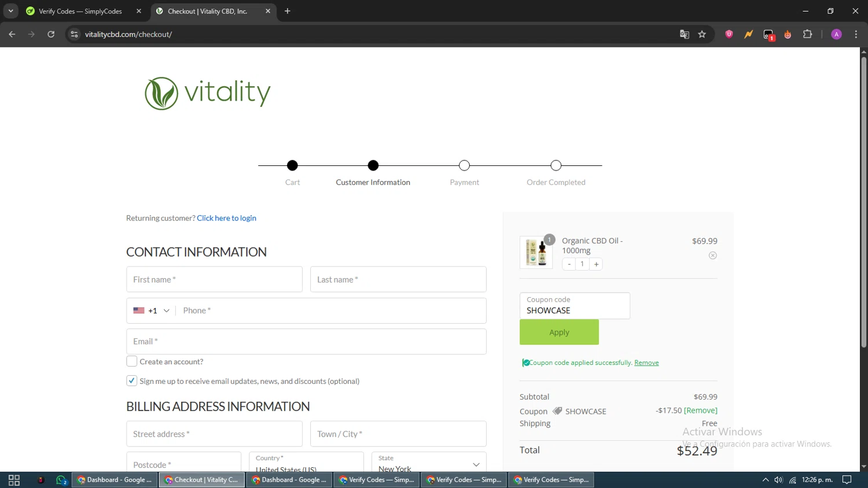This screenshot has height=488, width=868.
Task: Switch to Checkout | Vitality CBD tab
Action: pos(207,11)
